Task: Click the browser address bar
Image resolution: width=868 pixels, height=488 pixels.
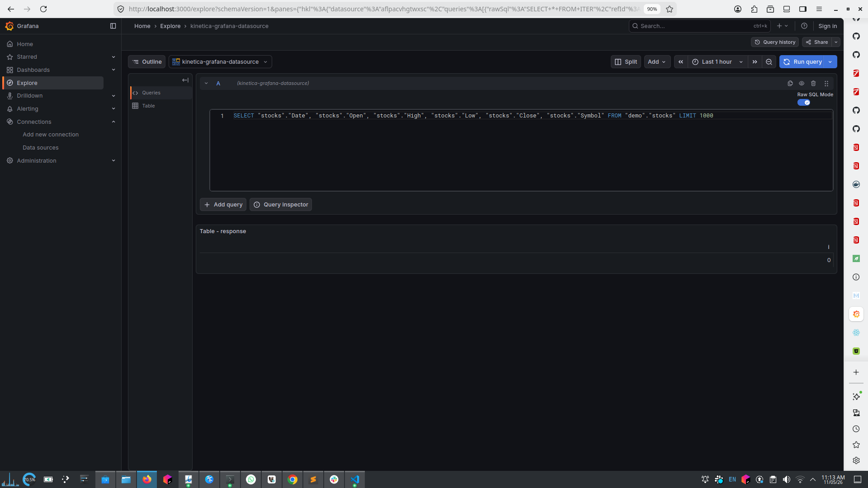Action: (384, 9)
